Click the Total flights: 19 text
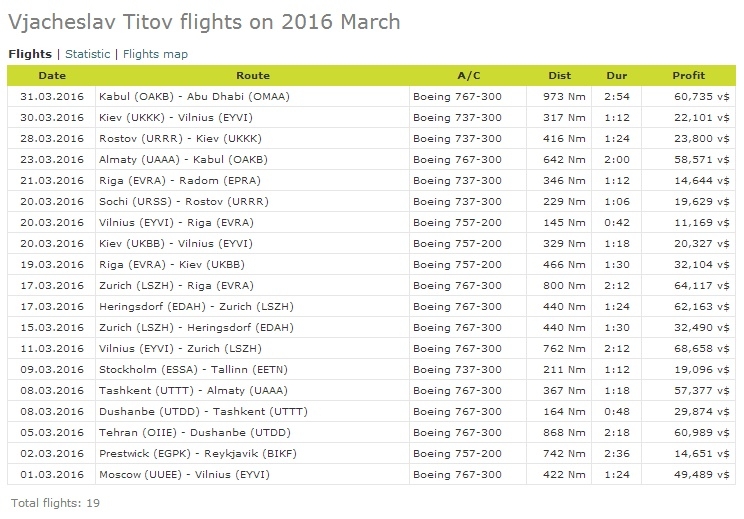Viewport: 744px width, 519px height. tap(56, 503)
